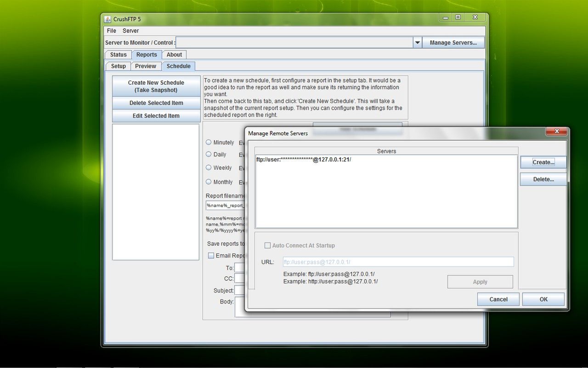The height and width of the screenshot is (368, 588).
Task: Click Cancel in Manage Remote Servers dialog
Action: pos(498,299)
